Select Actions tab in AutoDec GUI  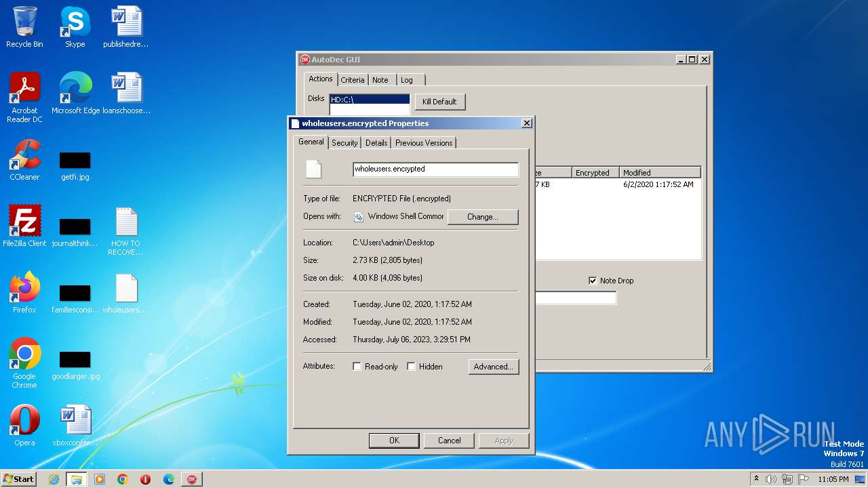pyautogui.click(x=321, y=79)
